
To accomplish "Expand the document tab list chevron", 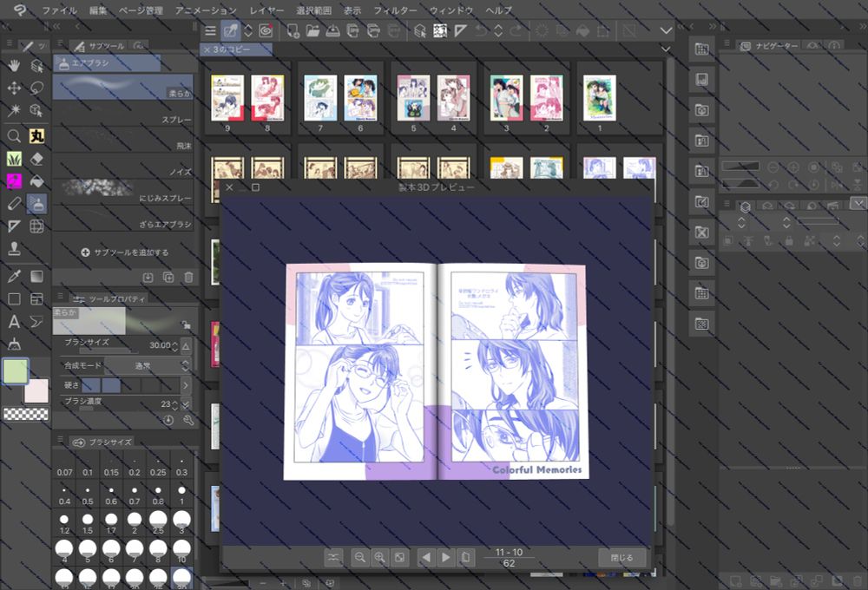I will [x=666, y=49].
